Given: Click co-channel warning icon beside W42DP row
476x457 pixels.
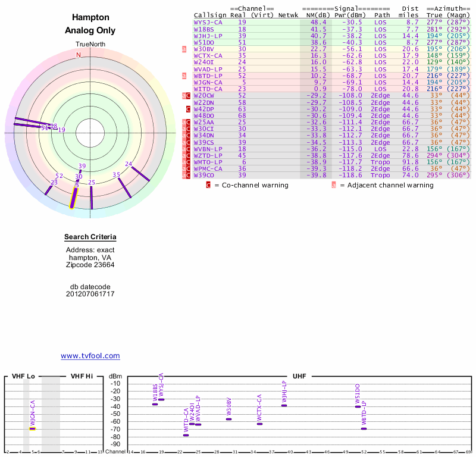Looking at the screenshot, I should pyautogui.click(x=188, y=109).
